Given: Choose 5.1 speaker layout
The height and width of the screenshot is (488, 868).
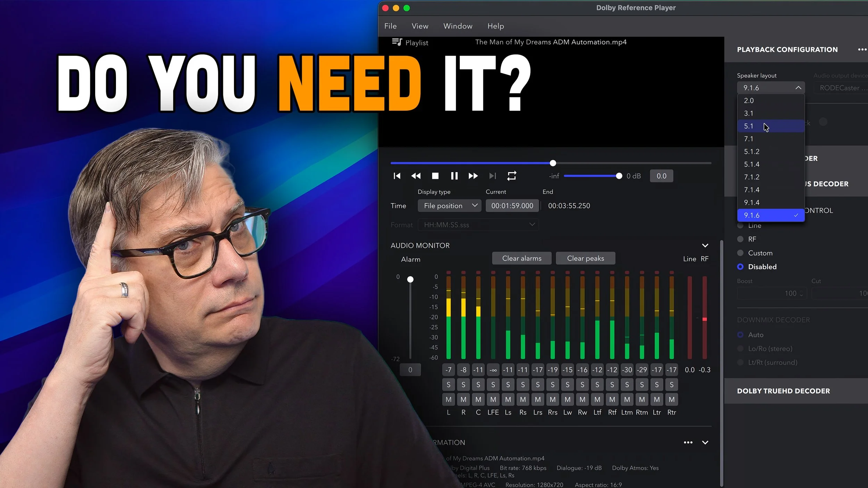Looking at the screenshot, I should tap(771, 126).
